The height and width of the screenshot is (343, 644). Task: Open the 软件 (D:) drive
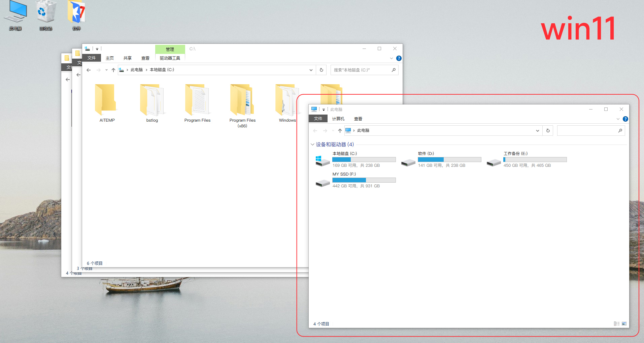(441, 159)
